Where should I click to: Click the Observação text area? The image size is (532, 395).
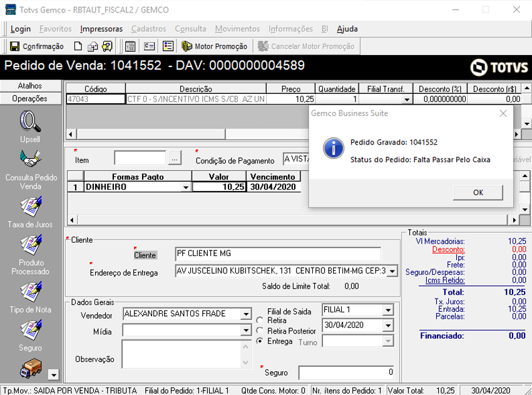182,354
